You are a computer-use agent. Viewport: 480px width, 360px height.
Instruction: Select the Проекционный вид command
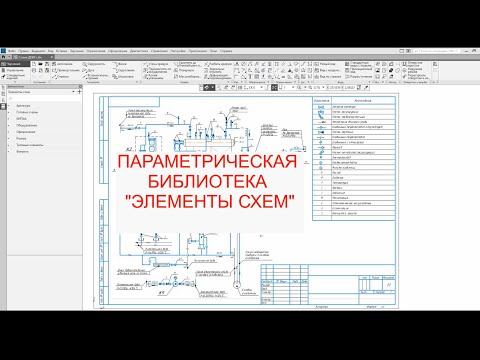359,70
